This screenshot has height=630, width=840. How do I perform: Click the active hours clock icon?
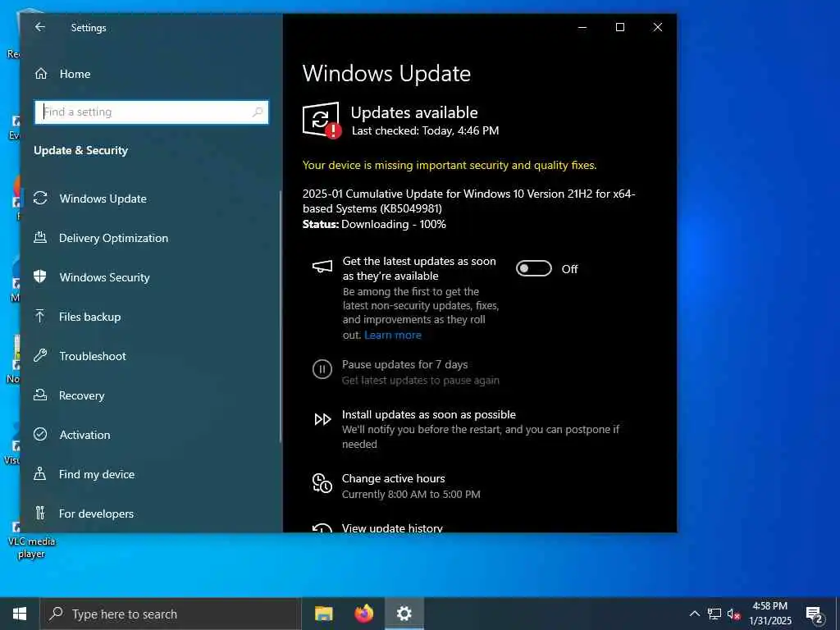point(322,482)
